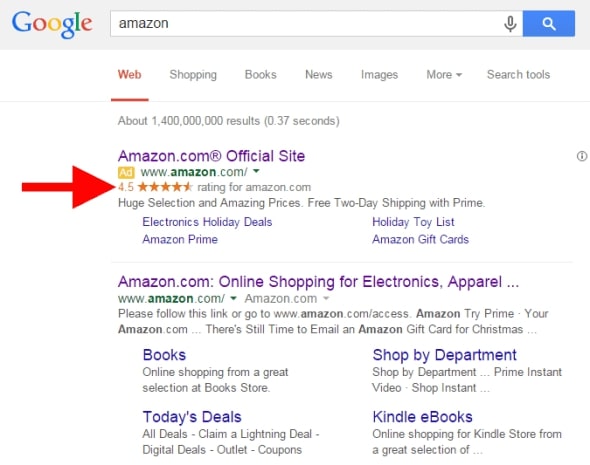The width and height of the screenshot is (590, 465).
Task: Open the Today's Deals sitelink
Action: coord(192,417)
